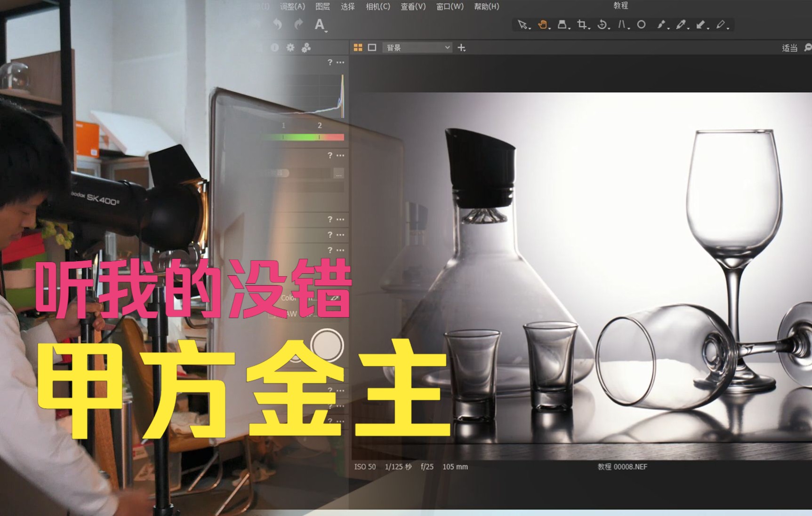Click the glassware photo in the viewer
Viewport: 812px width, 516px height.
581,276
